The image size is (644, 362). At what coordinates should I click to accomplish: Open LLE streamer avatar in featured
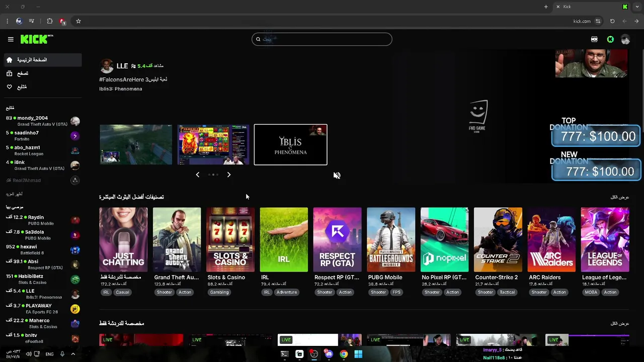coord(107,66)
